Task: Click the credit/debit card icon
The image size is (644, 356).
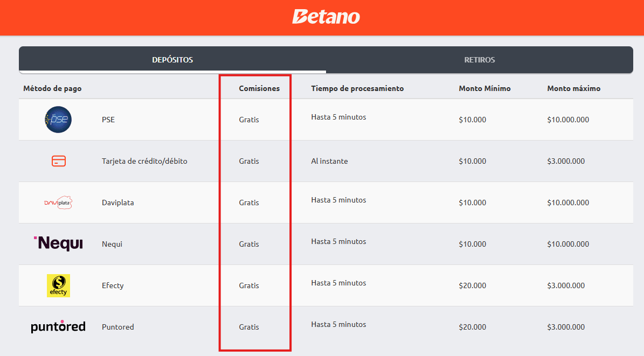Action: click(x=59, y=161)
